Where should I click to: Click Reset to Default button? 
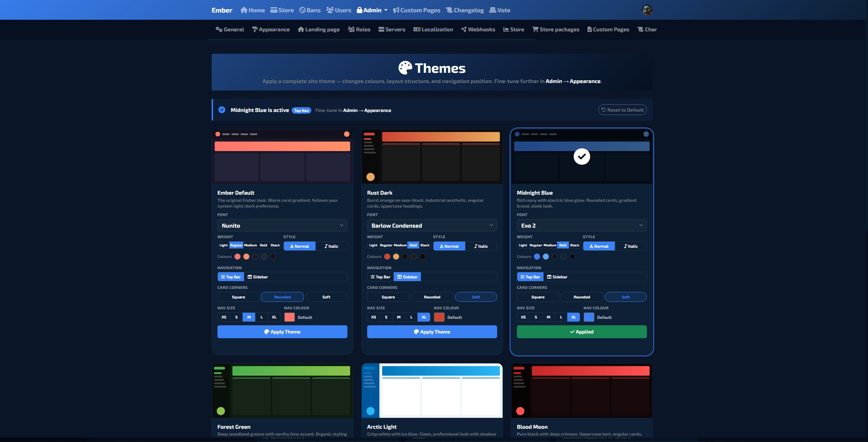click(x=622, y=110)
